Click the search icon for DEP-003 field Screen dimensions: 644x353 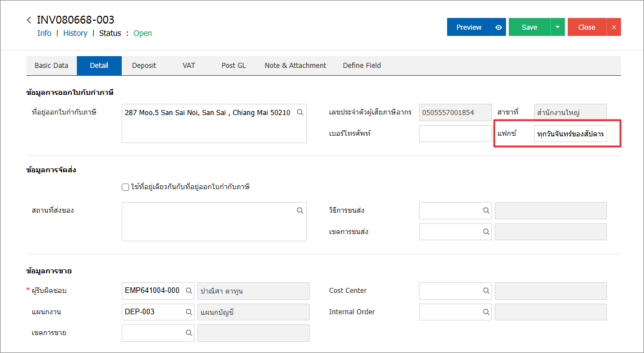[x=188, y=312]
